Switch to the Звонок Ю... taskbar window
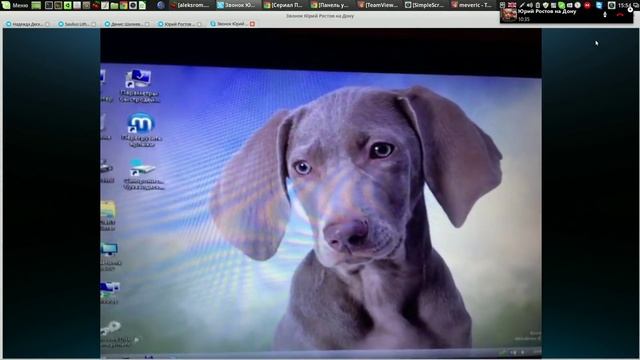Viewport: 640px width, 360px height. click(x=238, y=5)
